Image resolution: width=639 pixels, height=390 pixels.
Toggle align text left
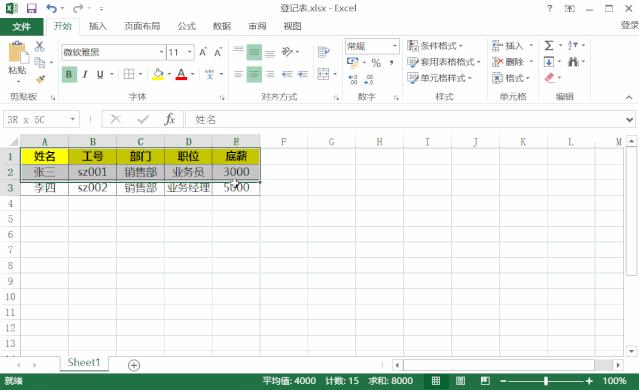pos(238,74)
